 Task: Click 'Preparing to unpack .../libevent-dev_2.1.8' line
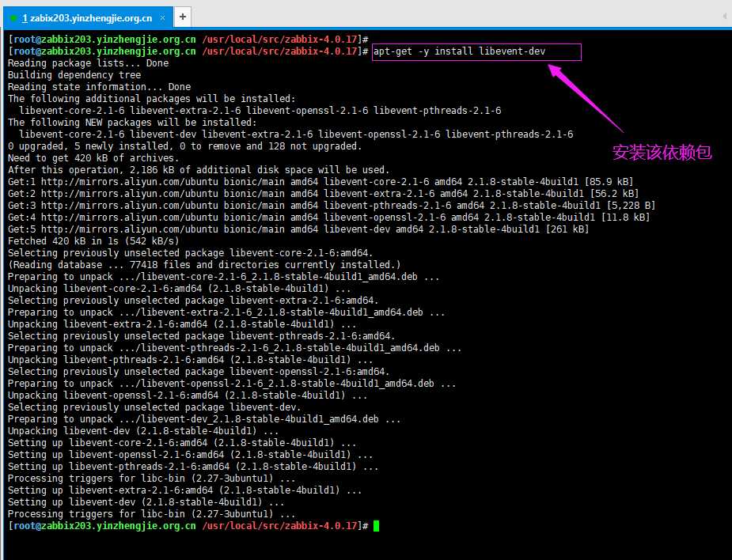tap(204, 419)
